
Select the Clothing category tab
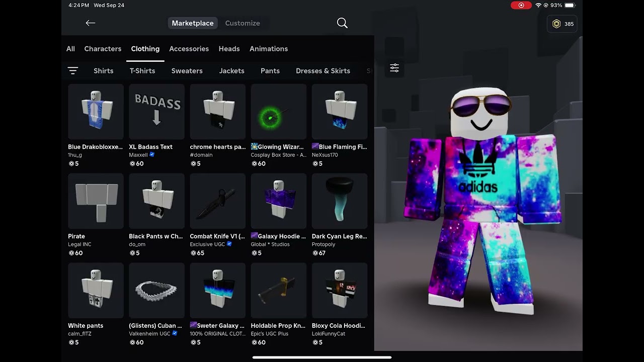click(x=145, y=49)
